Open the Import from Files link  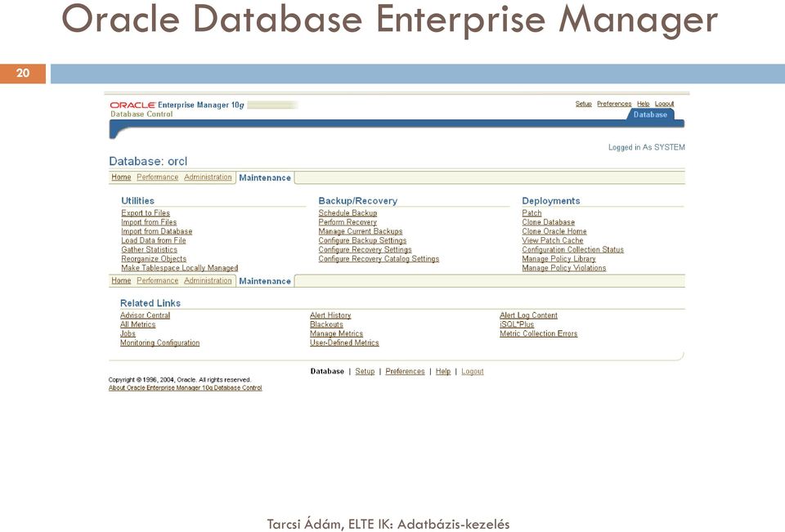(x=149, y=221)
